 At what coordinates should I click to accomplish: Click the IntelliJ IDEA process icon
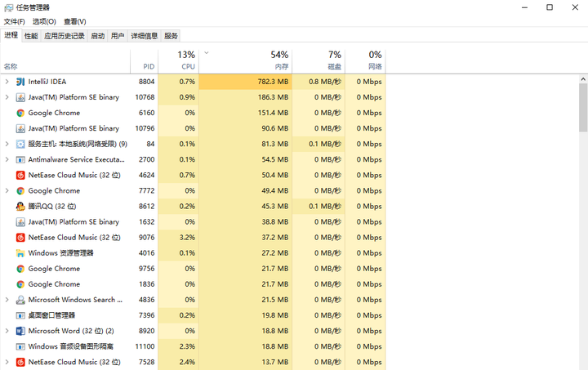click(x=20, y=82)
